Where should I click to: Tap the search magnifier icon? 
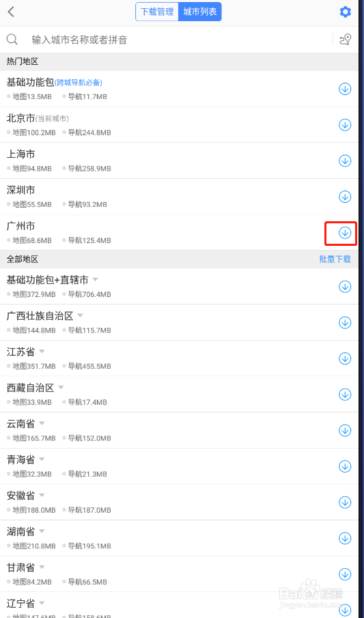[x=12, y=40]
